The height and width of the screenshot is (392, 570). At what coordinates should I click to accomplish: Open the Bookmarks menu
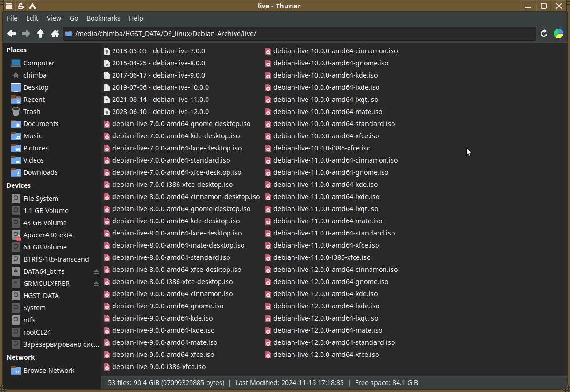103,18
